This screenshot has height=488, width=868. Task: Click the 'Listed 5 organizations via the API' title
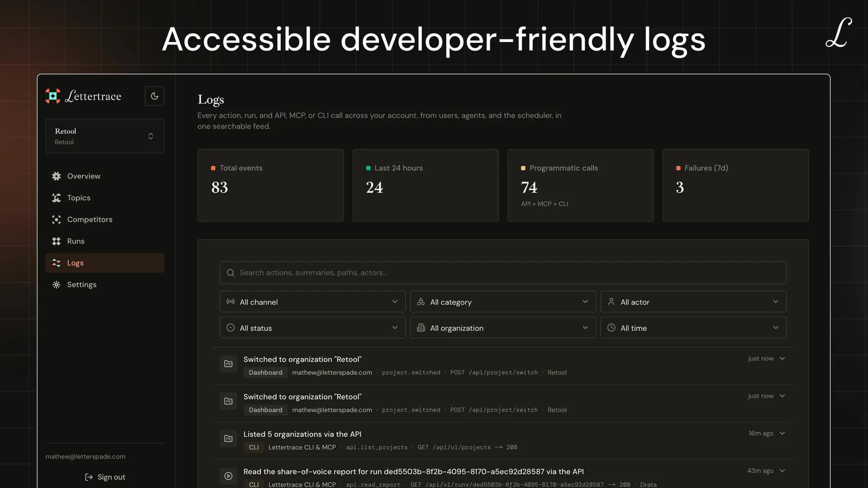coord(302,434)
